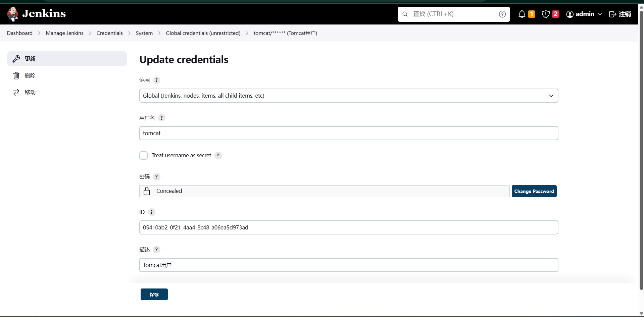Expand chevron after Manage Jenkins breadcrumb
The width and height of the screenshot is (644, 317).
(x=90, y=33)
